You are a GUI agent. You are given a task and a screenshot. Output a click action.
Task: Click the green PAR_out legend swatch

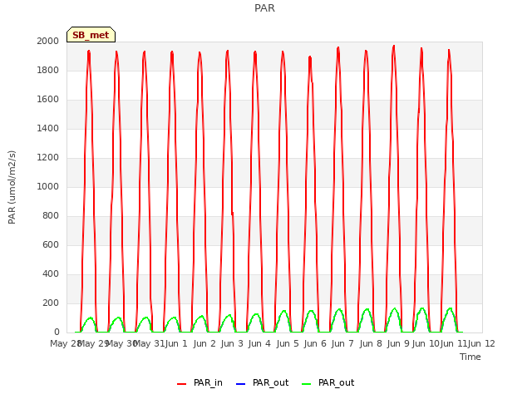(306, 384)
